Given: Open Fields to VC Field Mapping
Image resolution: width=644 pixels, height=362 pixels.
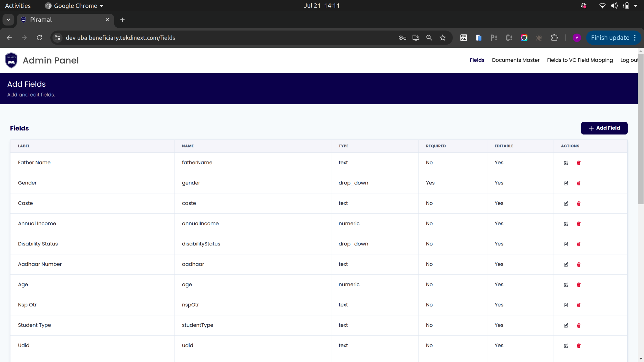Looking at the screenshot, I should (580, 60).
